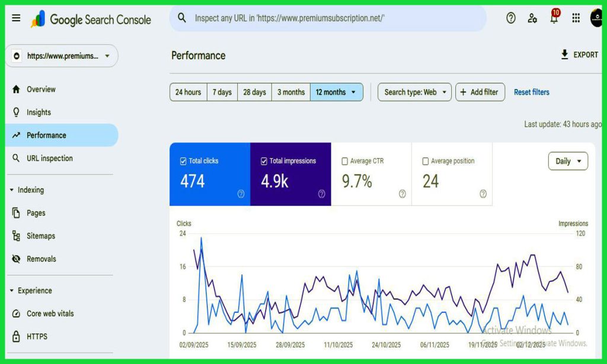Click the Inspect any URL search field

tap(332, 18)
